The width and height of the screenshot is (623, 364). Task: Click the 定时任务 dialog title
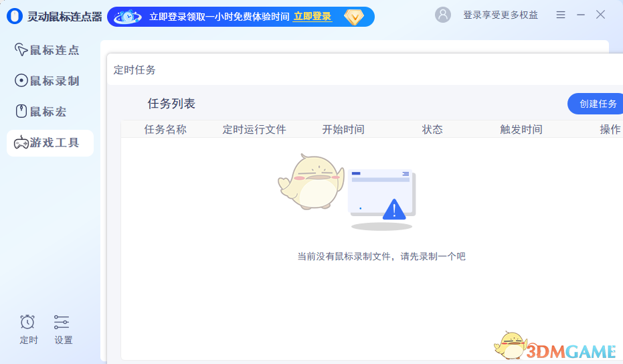135,70
